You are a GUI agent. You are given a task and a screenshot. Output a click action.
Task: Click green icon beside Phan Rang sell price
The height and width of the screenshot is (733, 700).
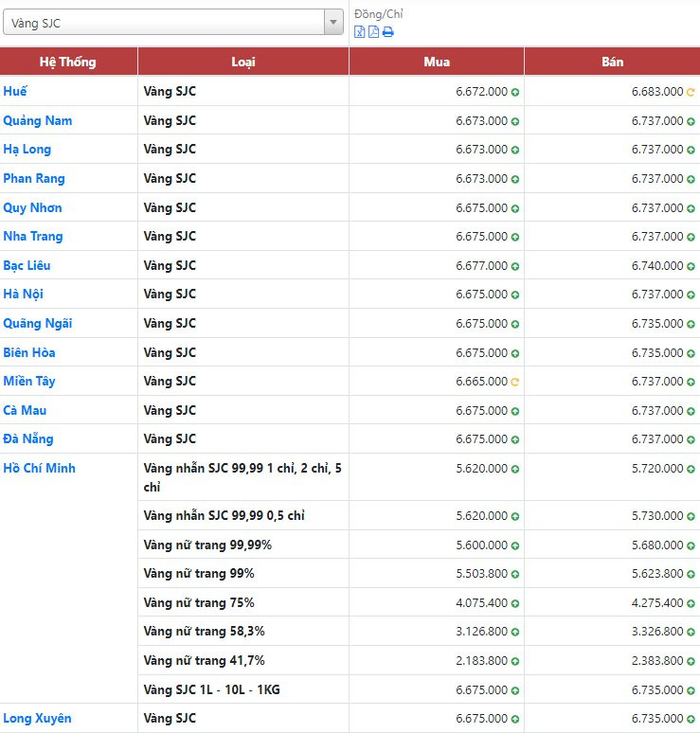coord(691,179)
